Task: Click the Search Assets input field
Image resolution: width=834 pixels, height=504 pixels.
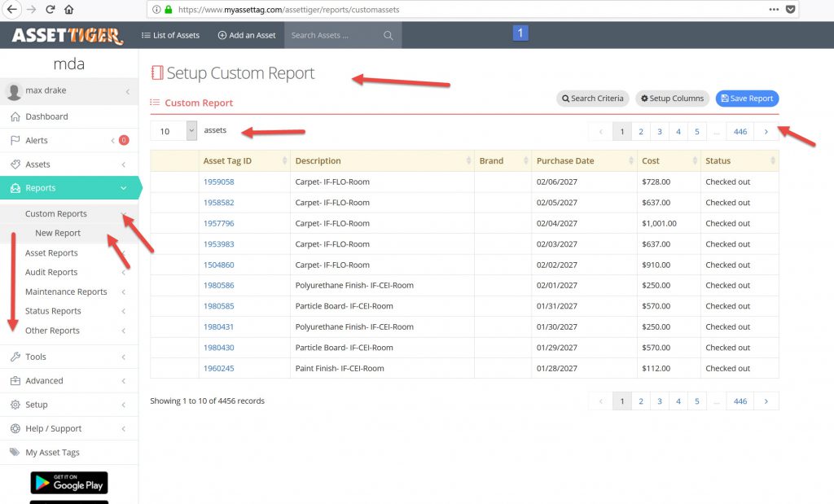Action: pos(334,36)
